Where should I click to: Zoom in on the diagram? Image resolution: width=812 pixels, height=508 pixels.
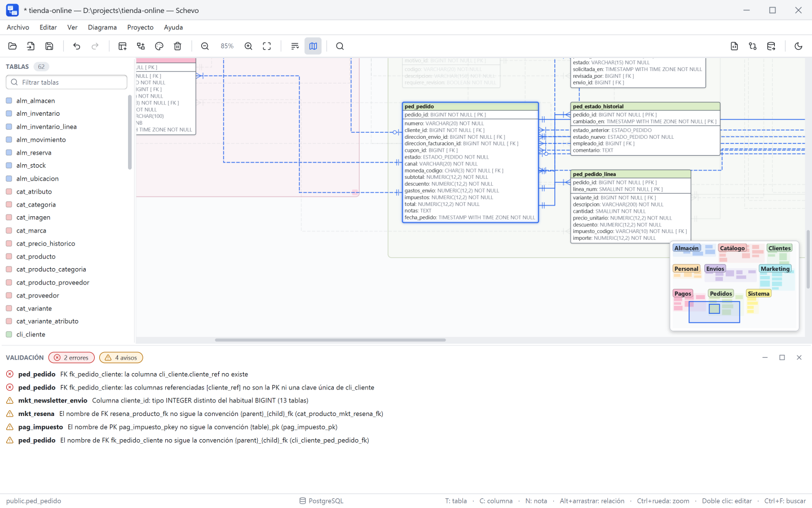pos(249,46)
